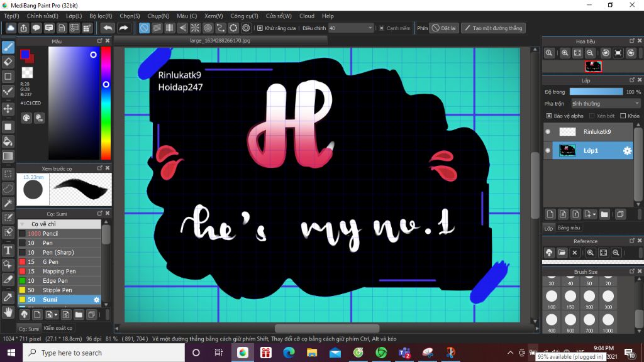644x362 pixels.
Task: Hide the Rinlukatk9 layer
Action: 548,132
